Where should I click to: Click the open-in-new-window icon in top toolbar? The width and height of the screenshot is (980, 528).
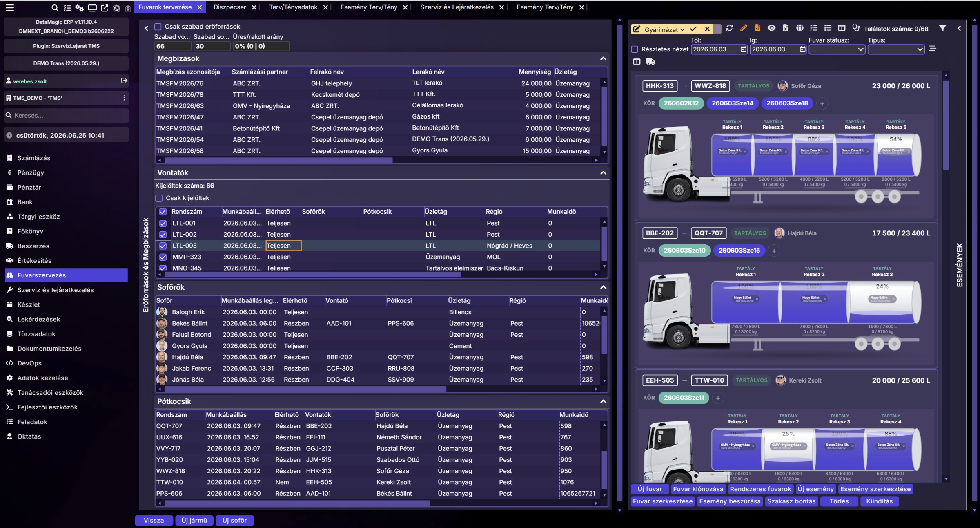point(105,8)
